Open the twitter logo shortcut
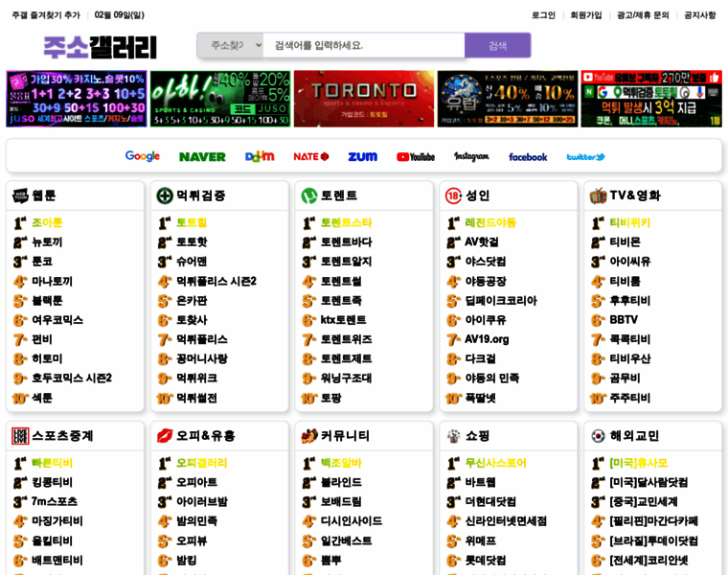728x575 pixels. point(585,157)
